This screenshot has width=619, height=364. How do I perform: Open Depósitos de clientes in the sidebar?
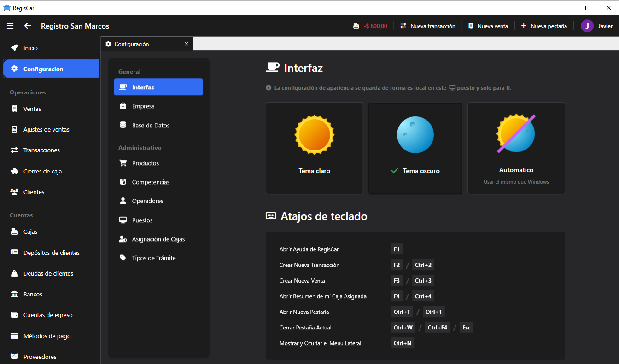(x=51, y=253)
